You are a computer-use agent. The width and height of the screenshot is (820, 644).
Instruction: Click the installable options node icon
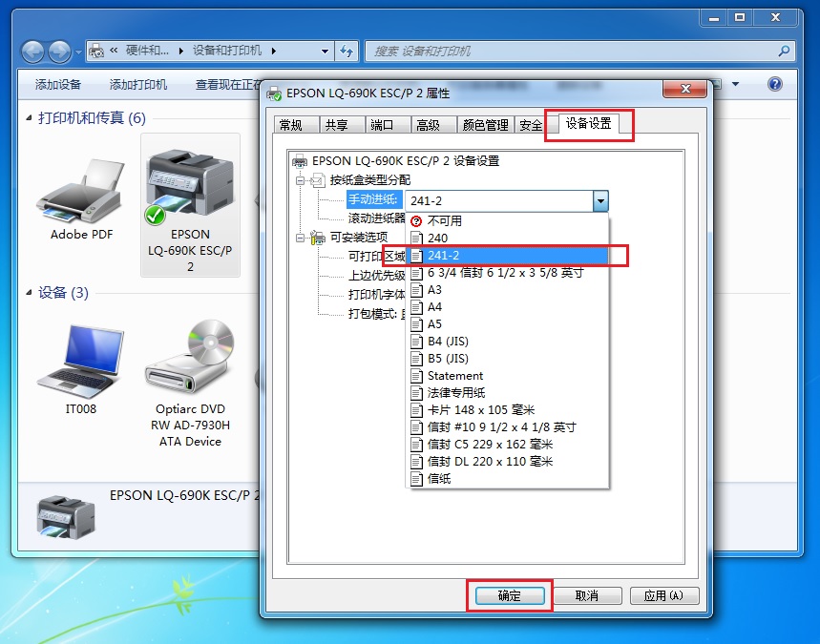pos(318,238)
